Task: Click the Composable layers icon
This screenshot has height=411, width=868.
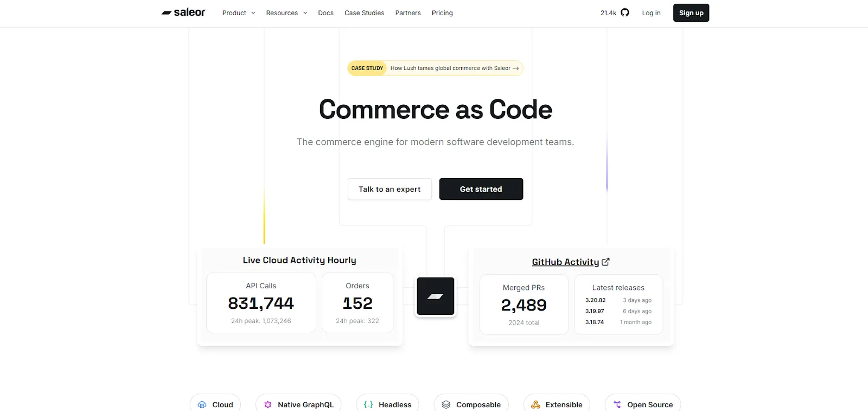Action: pyautogui.click(x=446, y=404)
